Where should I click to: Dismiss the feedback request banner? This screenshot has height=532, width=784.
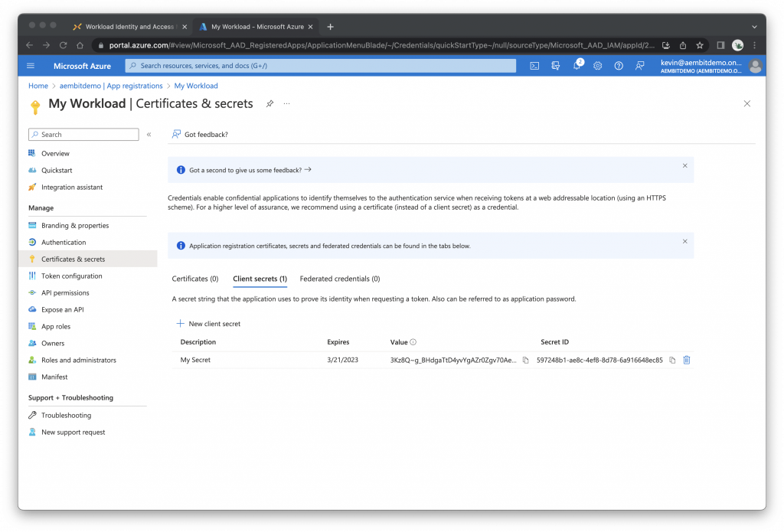tap(685, 165)
